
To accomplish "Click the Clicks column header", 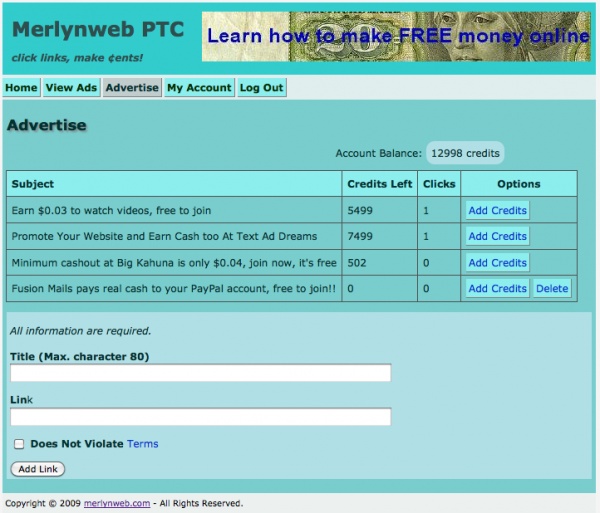I will point(439,184).
